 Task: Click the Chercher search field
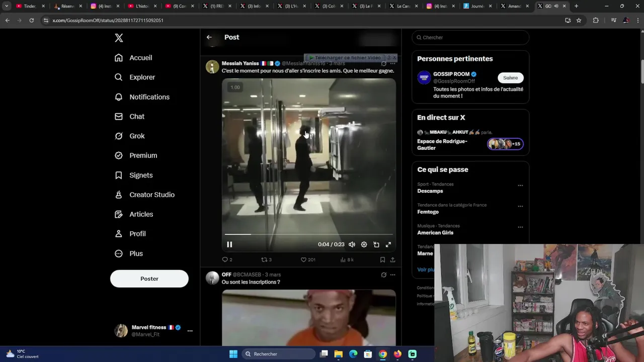pyautogui.click(x=470, y=38)
